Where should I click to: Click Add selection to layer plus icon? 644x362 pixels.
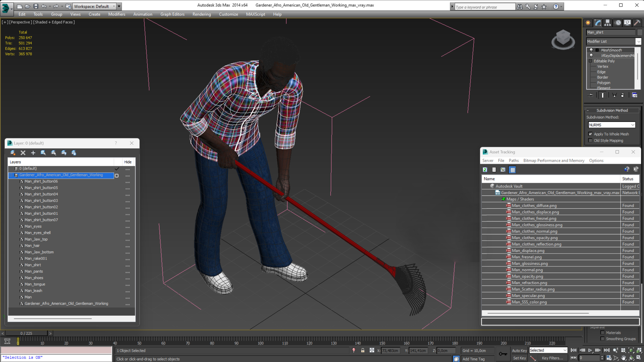(33, 153)
